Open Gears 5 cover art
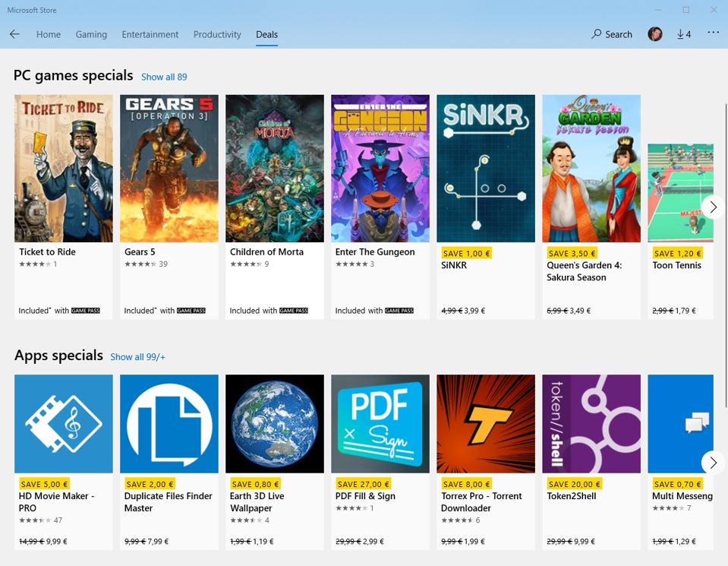Image resolution: width=728 pixels, height=566 pixels. click(169, 168)
